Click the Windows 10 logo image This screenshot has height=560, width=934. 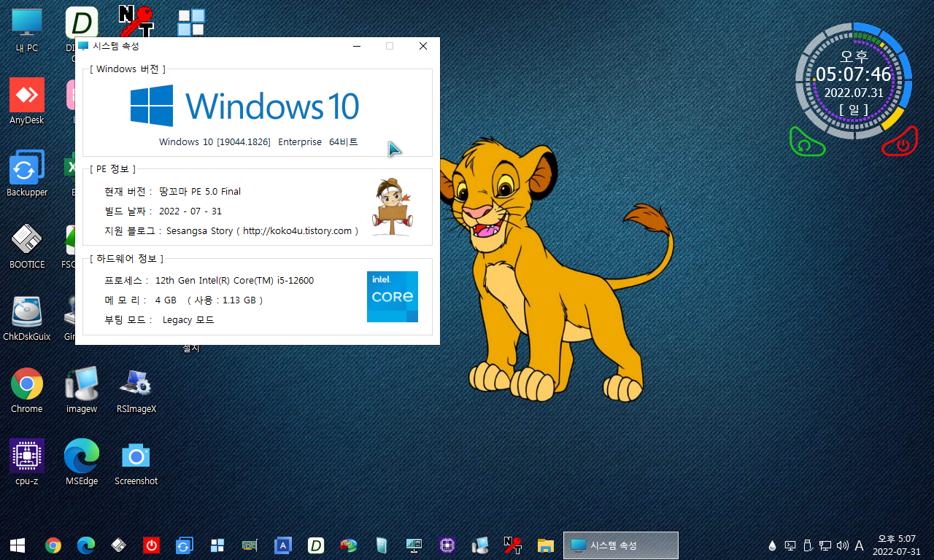[244, 106]
